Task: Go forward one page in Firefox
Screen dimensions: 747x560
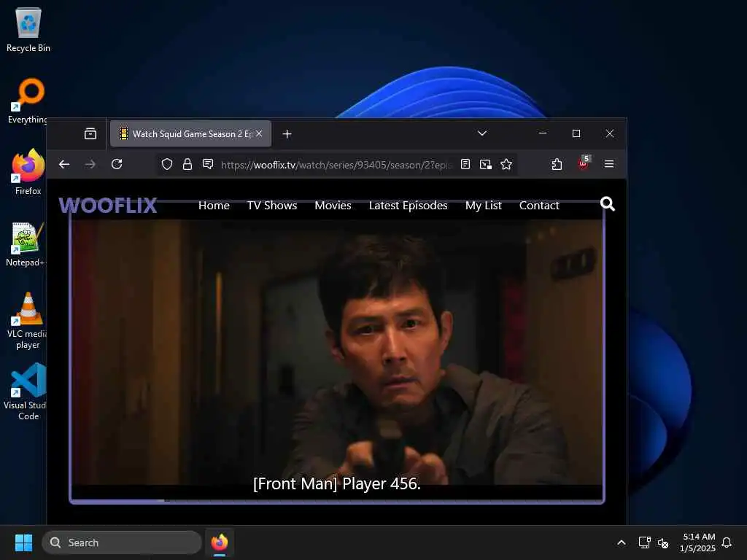Action: click(x=90, y=164)
